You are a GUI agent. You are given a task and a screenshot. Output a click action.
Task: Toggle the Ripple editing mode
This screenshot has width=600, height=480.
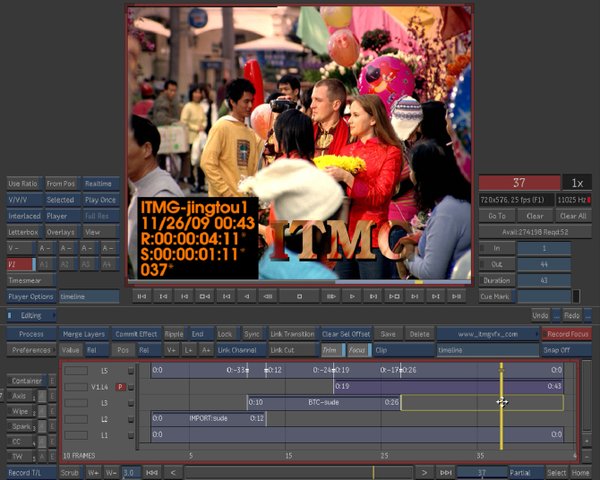pos(174,334)
